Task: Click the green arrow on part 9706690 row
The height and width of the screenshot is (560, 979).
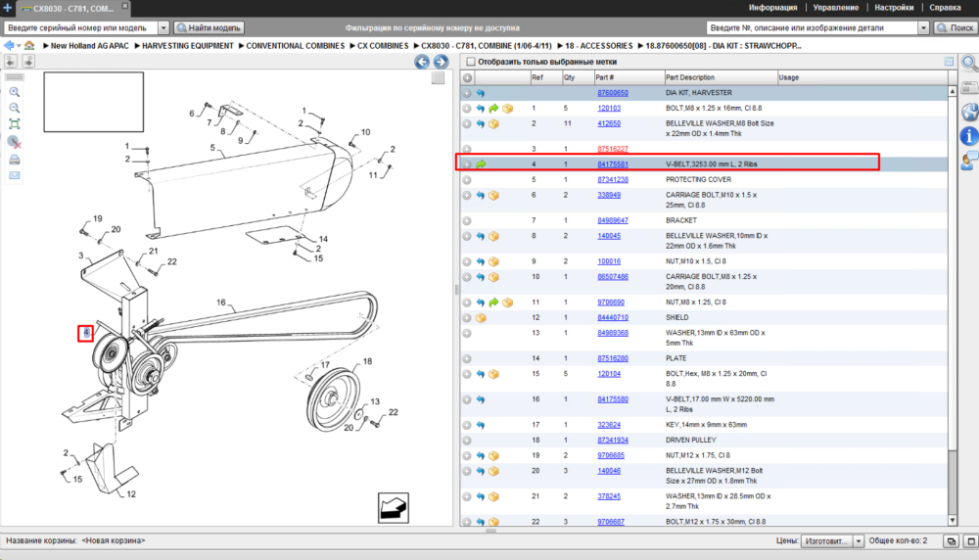Action: pos(493,303)
